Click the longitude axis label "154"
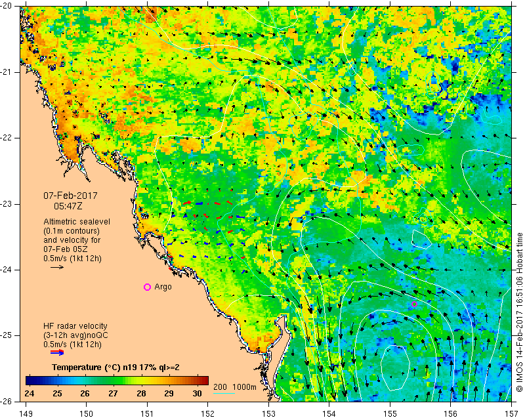The width and height of the screenshot is (525, 420). [x=329, y=415]
